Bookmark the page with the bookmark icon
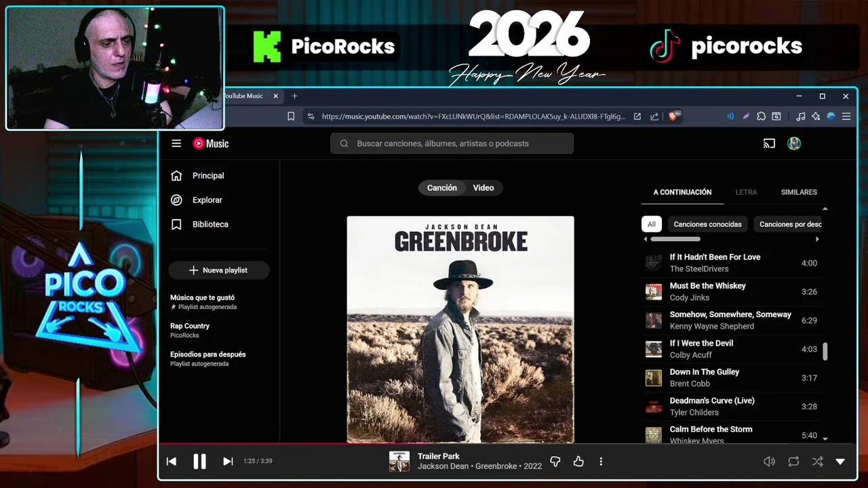 click(x=291, y=117)
